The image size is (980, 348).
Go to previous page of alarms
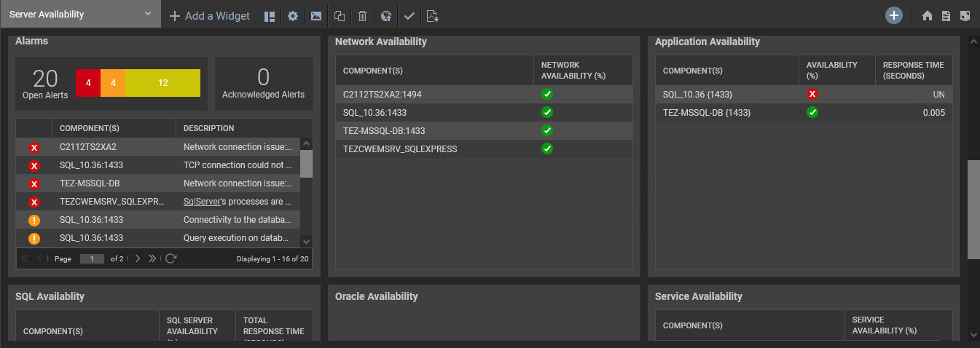click(39, 258)
